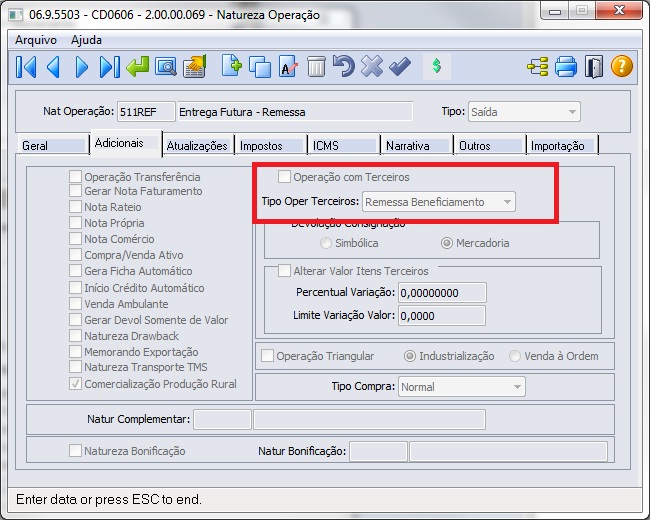650x520 pixels.
Task: Check Início Crédito Automático
Action: click(75, 287)
